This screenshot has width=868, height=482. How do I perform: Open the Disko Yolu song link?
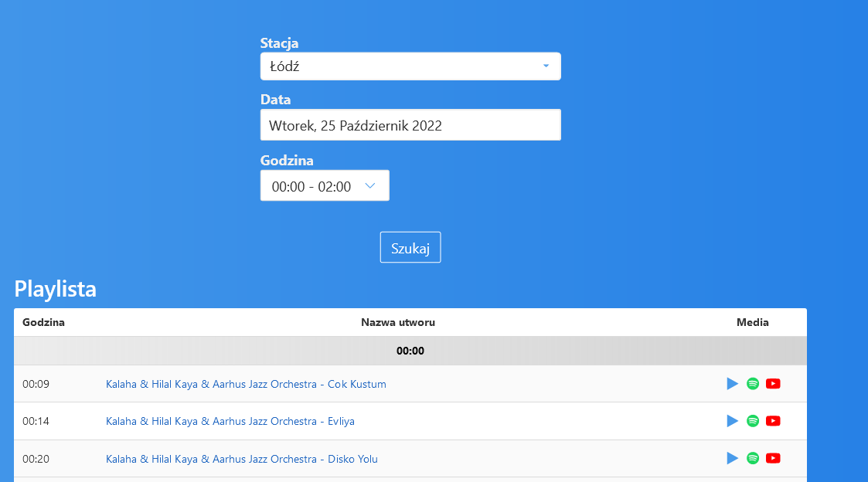tap(242, 459)
